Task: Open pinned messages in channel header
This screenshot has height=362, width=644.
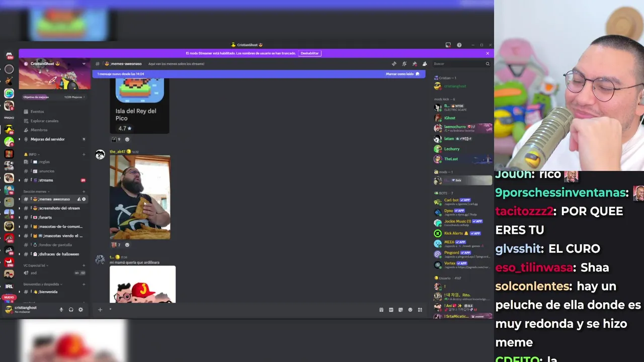Action: pyautogui.click(x=415, y=64)
